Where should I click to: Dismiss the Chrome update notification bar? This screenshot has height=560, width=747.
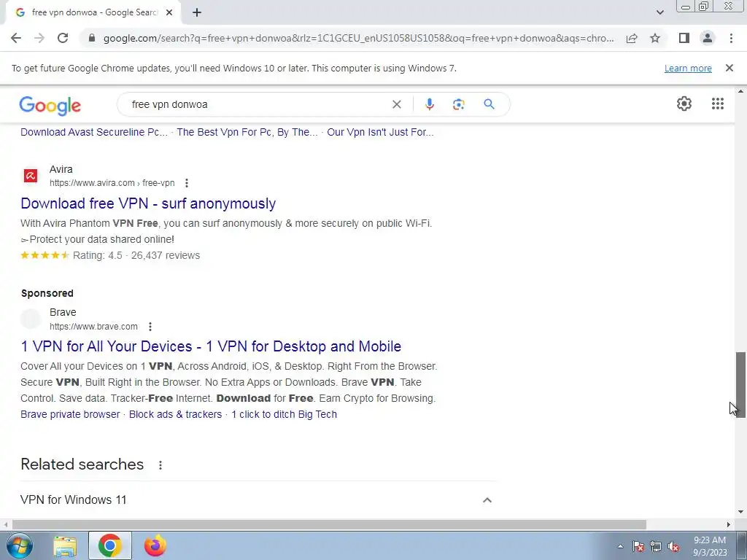(x=729, y=68)
